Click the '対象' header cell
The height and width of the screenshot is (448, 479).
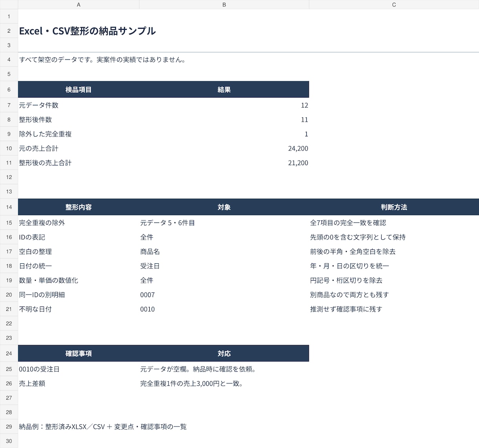tap(224, 207)
